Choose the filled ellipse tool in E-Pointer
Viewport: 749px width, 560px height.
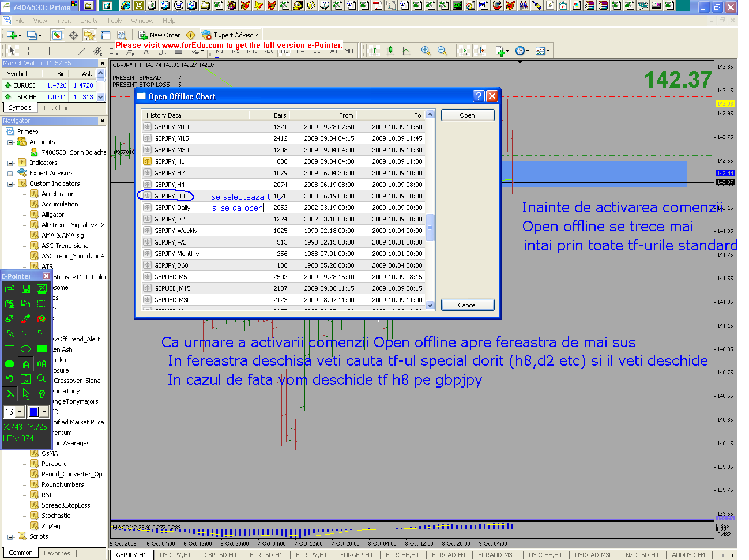(10, 364)
